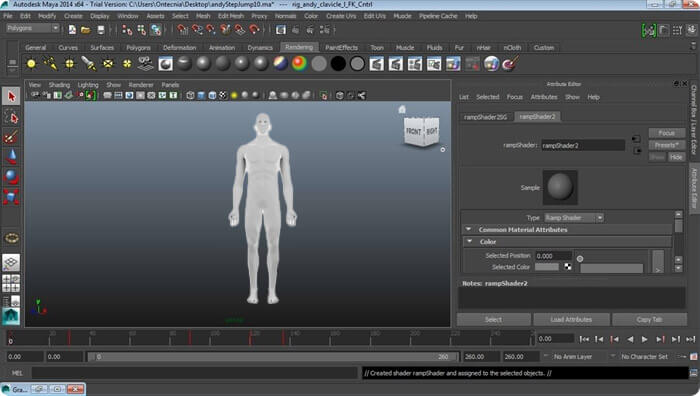Open the Edit Mesh menu

pyautogui.click(x=231, y=16)
